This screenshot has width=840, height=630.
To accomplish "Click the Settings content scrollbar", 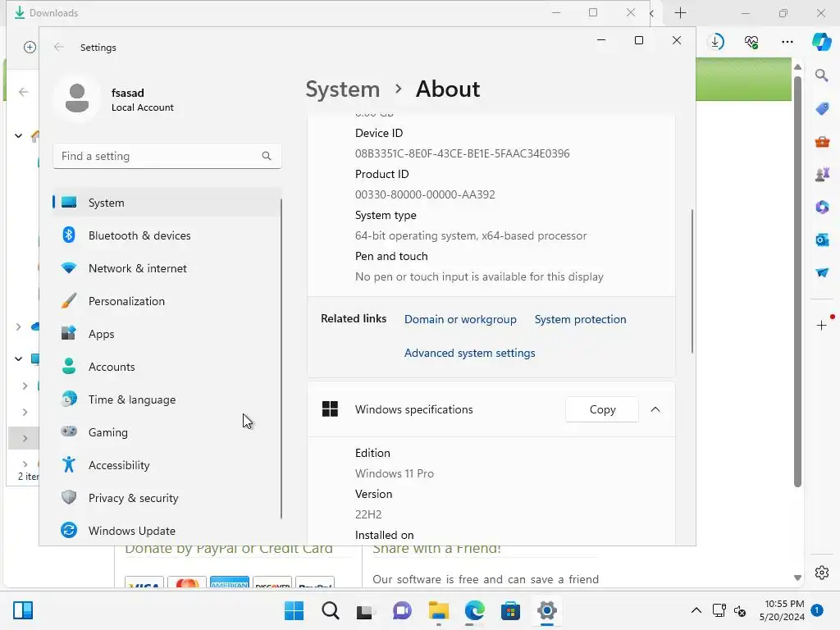I will coord(692,281).
